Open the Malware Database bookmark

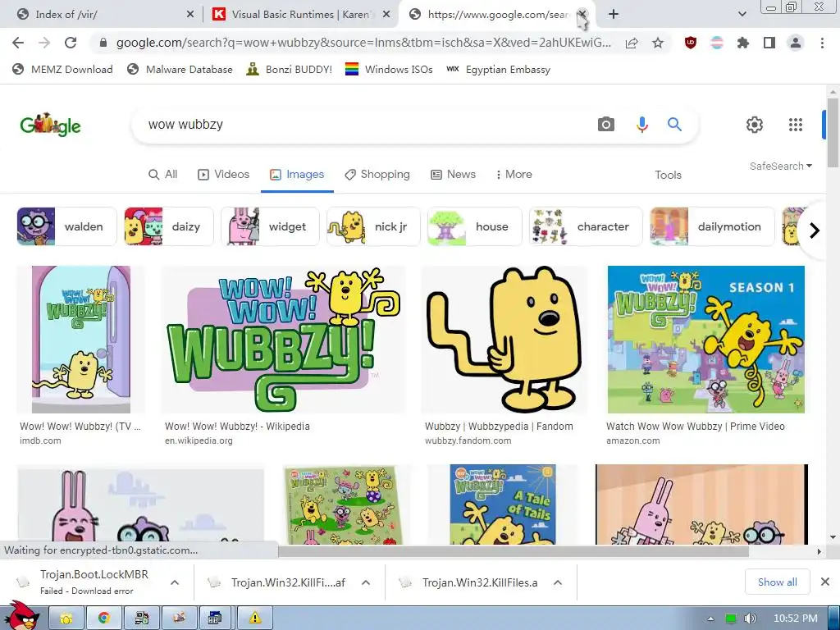(180, 69)
